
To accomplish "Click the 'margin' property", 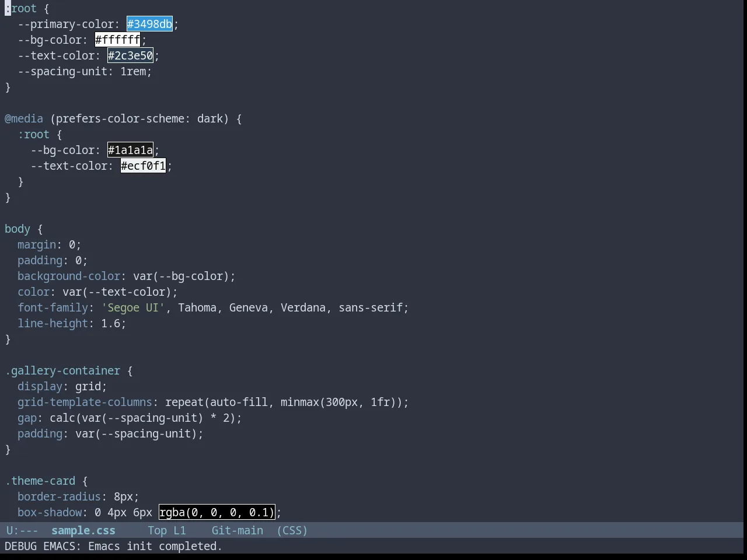I will (x=37, y=244).
